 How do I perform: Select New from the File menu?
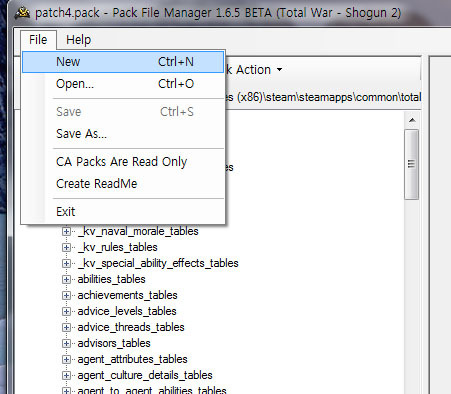point(123,62)
